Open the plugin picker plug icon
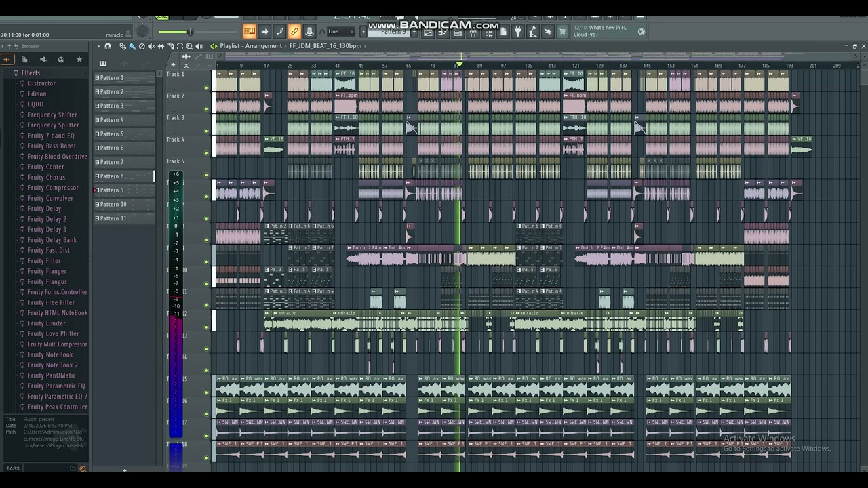 point(518,31)
